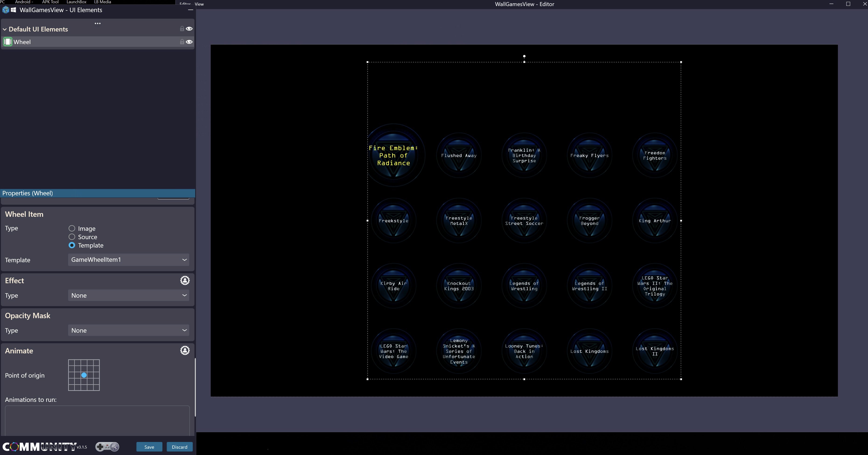Image resolution: width=868 pixels, height=455 pixels.
Task: Select the Lost Kingdoms wheel item
Action: pyautogui.click(x=589, y=351)
